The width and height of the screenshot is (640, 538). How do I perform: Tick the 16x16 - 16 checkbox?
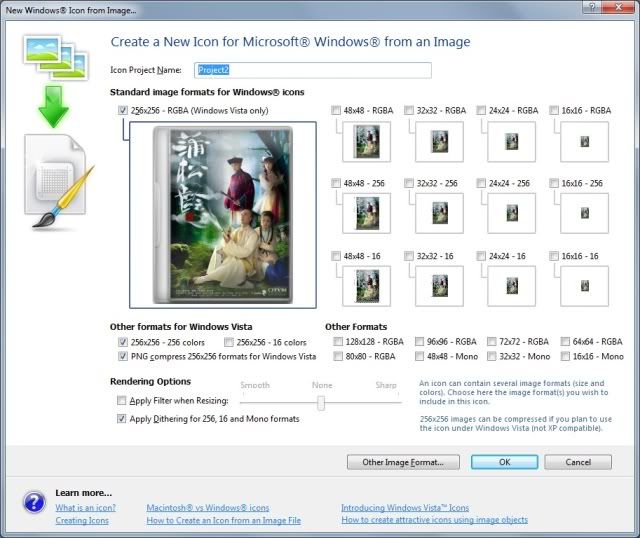554,256
